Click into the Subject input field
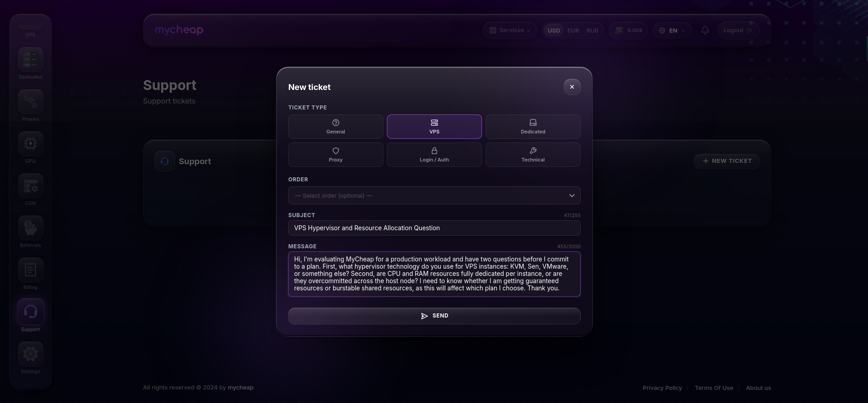This screenshot has height=403, width=868. [x=434, y=228]
